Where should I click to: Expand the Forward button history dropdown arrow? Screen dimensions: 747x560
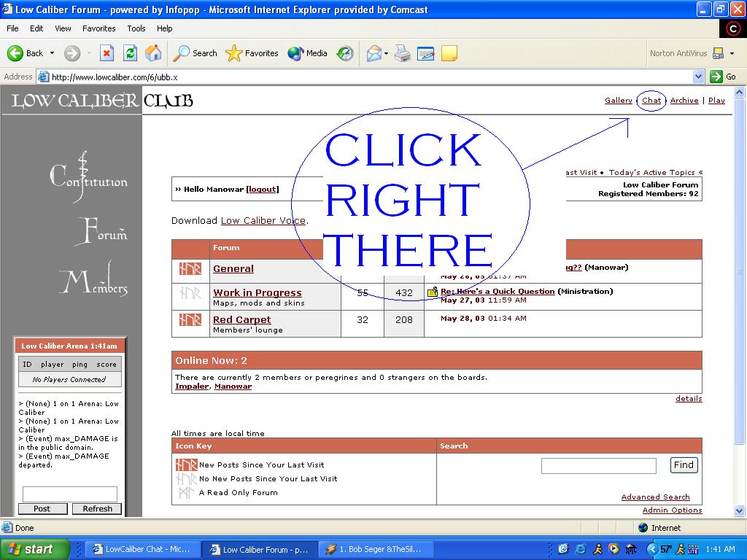point(89,53)
